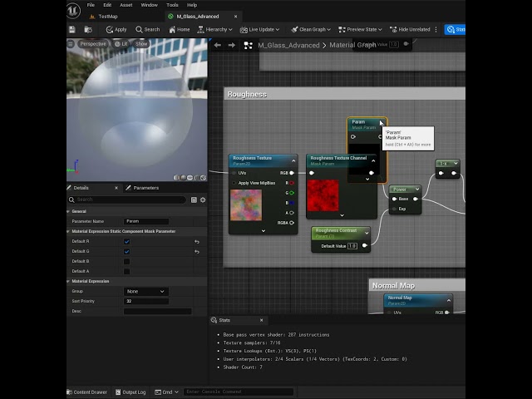Click the Lit view mode button

click(121, 44)
